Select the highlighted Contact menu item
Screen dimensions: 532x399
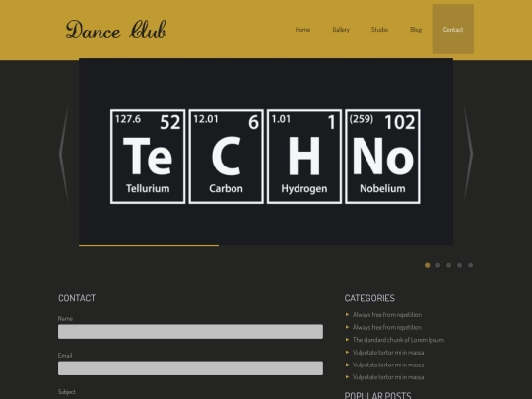click(453, 30)
